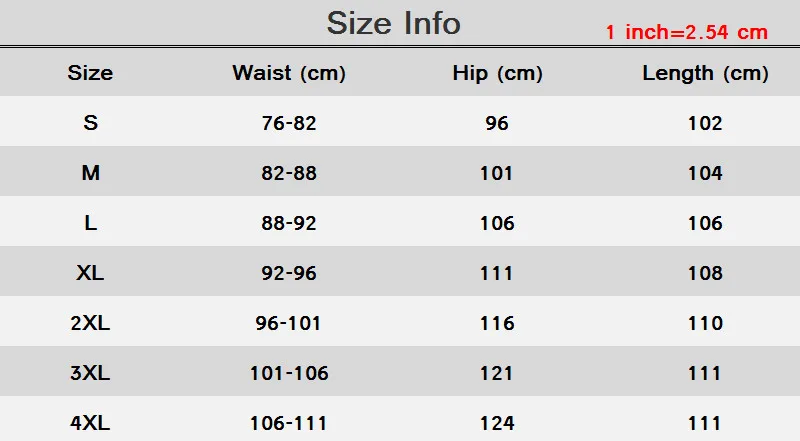
Task: Select the Length (cm) column header
Action: tap(706, 74)
